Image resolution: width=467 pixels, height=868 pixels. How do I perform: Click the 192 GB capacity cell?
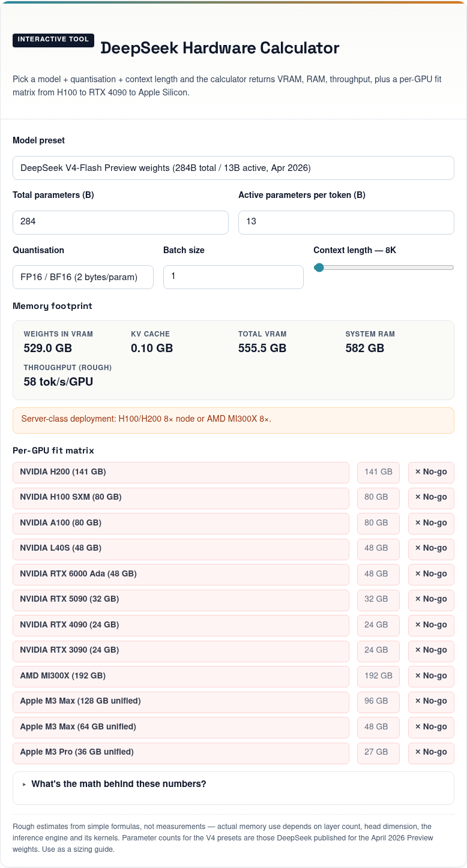(x=378, y=676)
